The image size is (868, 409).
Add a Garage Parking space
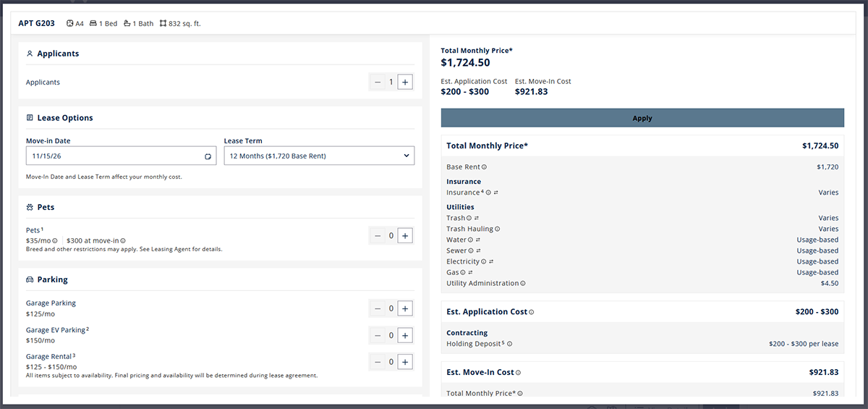click(x=405, y=308)
